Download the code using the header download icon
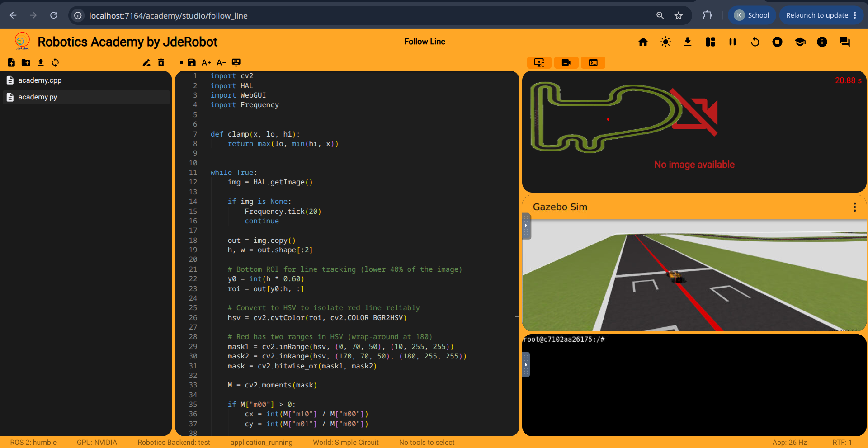The width and height of the screenshot is (868, 448). (x=688, y=42)
